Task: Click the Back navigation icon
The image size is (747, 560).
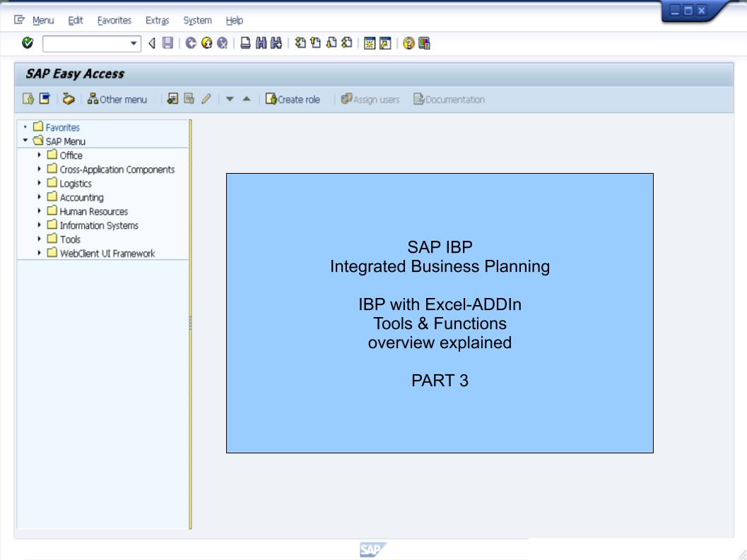Action: click(189, 43)
